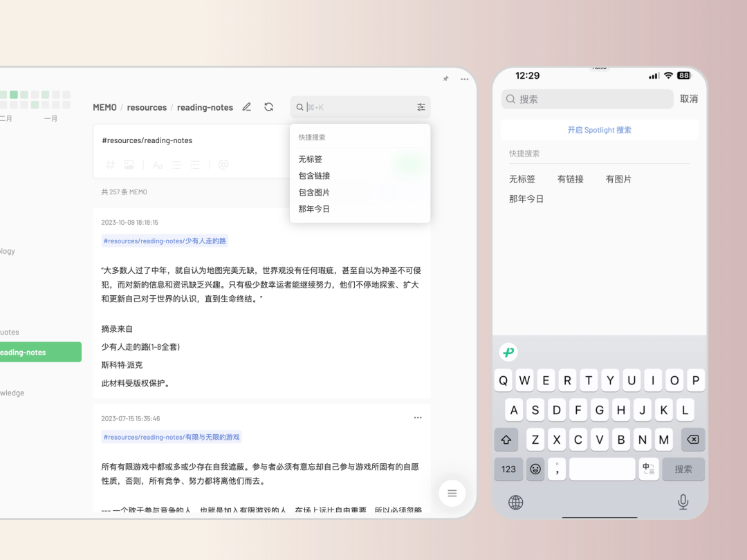Tap the Q key on phone keyboard
The image size is (747, 560).
503,380
